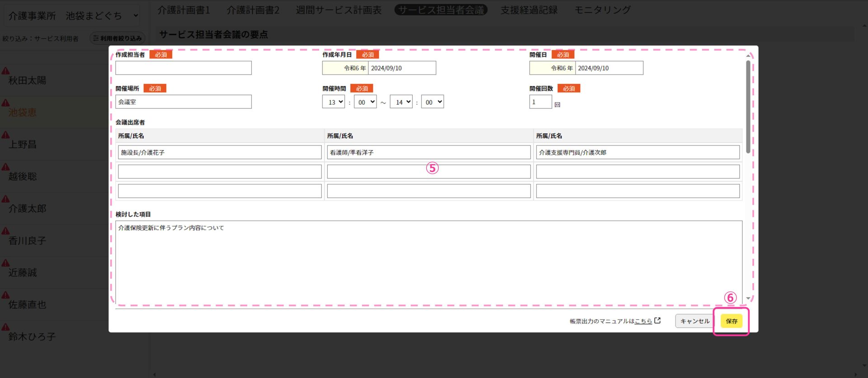
Task: Expand the 介護事業所 池袋まどぐち selector
Action: (x=72, y=16)
